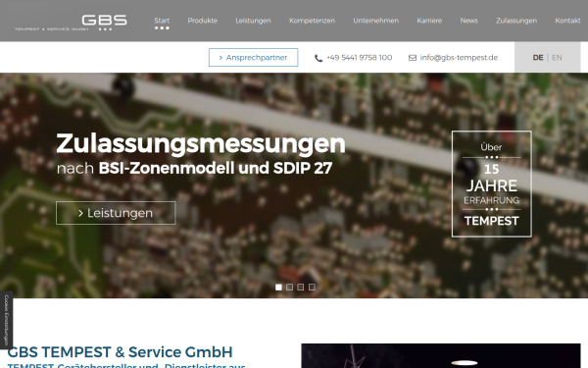Screen dimensions: 588x368
Task: Click the GBS logo in the header
Action: coord(71,23)
